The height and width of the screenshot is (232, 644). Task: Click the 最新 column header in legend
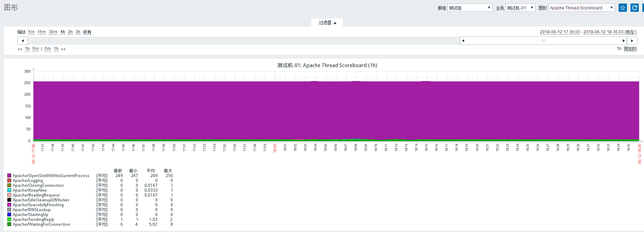(x=118, y=171)
